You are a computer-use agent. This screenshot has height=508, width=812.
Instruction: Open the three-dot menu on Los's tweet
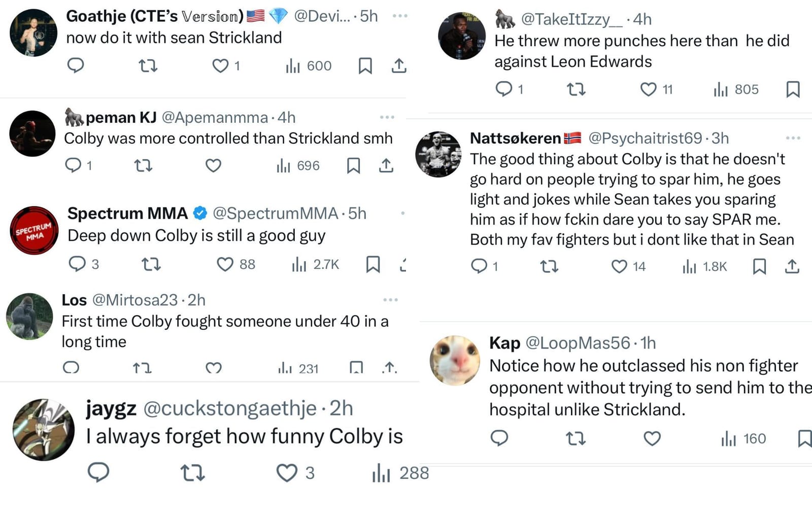[x=390, y=299]
